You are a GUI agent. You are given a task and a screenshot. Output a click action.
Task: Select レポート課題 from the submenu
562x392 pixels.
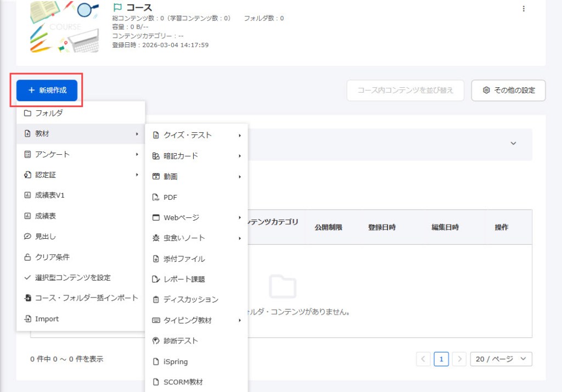(x=184, y=279)
